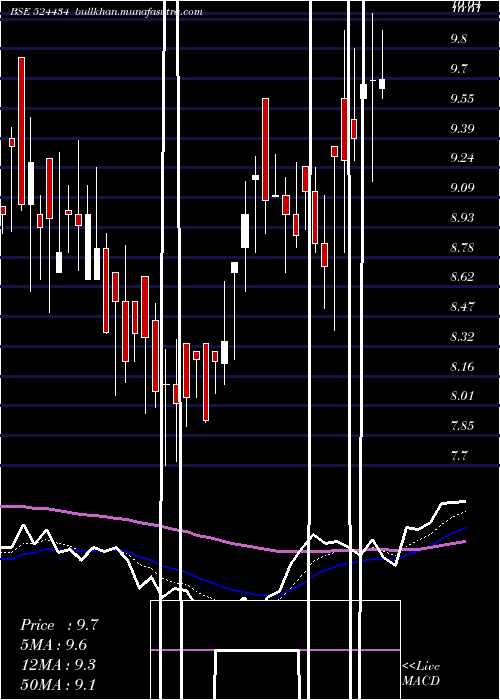Click the 8.78 price axis label
The image size is (500, 700).
[462, 247]
